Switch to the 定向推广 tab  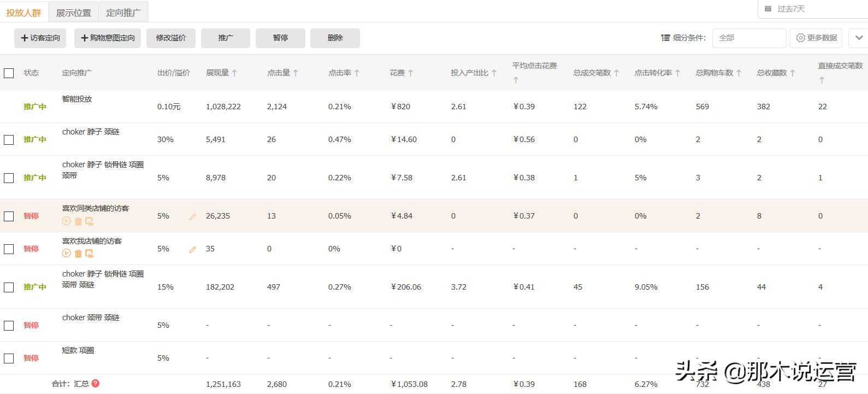tap(123, 12)
